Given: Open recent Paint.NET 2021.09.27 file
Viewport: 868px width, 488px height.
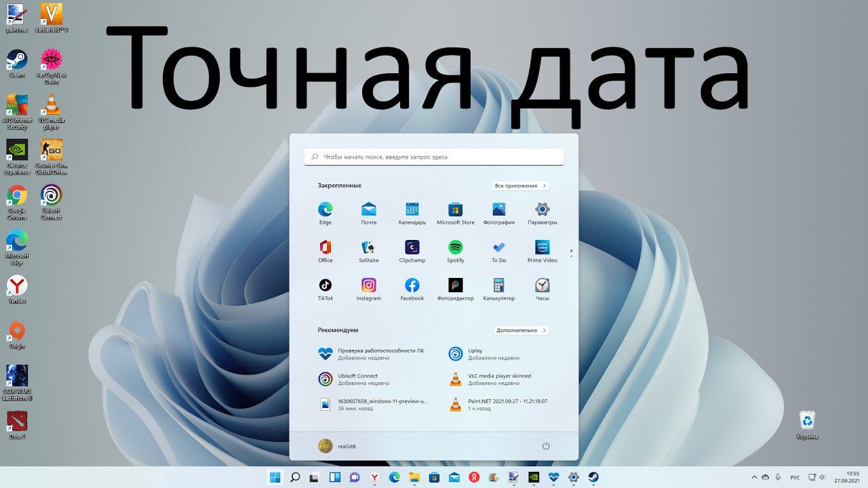Looking at the screenshot, I should (498, 404).
